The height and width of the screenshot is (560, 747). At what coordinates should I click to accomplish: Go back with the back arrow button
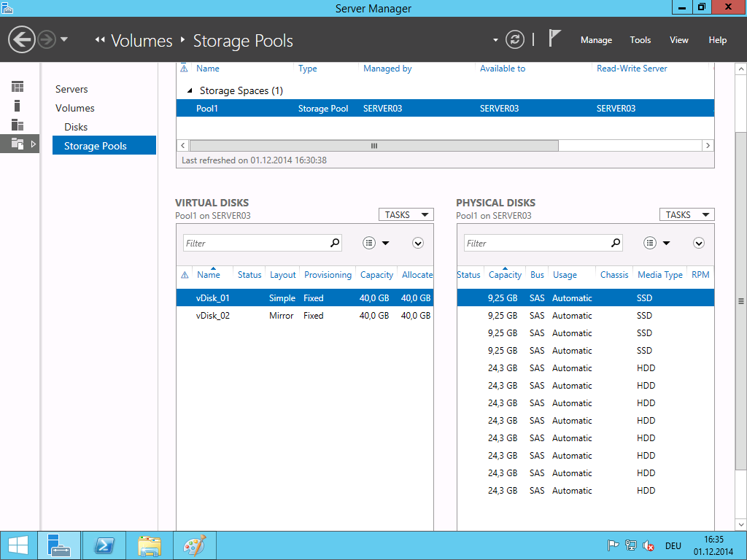click(x=22, y=39)
